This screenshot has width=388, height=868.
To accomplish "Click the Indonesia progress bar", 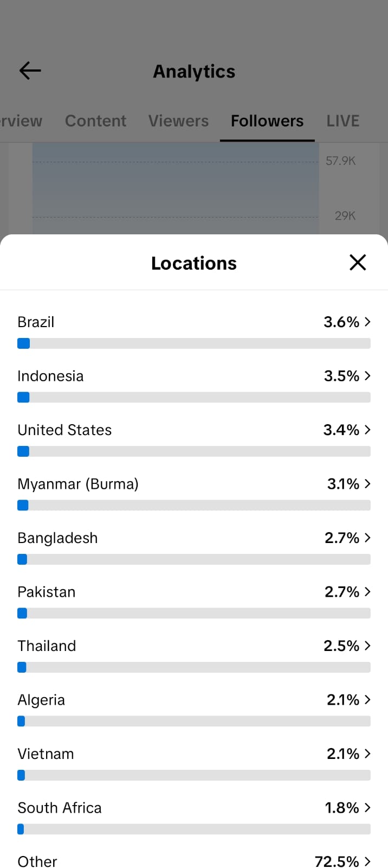I will point(194,397).
